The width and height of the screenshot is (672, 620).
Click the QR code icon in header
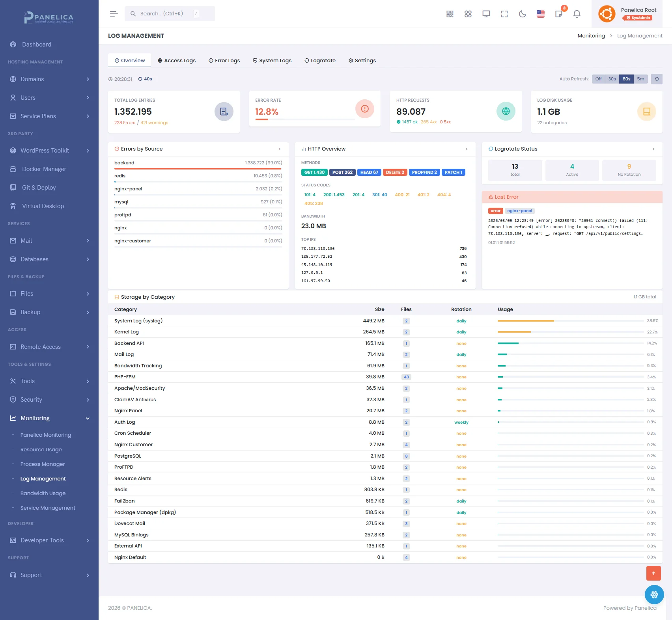[450, 14]
